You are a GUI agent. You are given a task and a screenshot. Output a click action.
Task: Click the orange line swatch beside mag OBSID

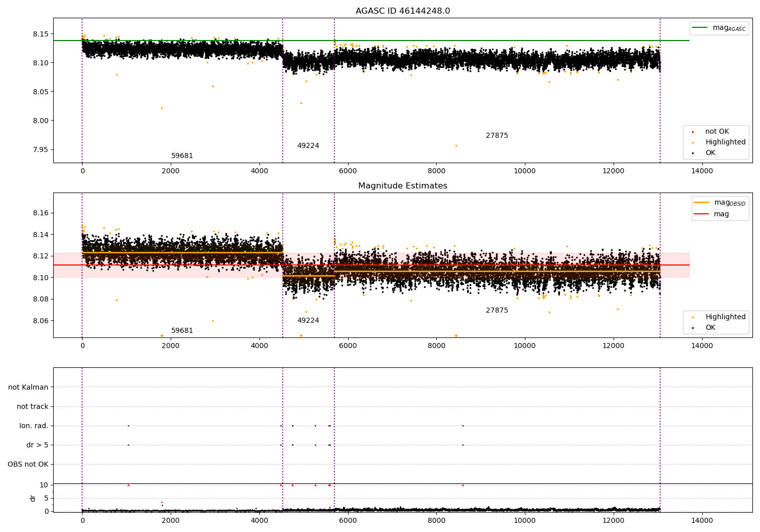tap(702, 203)
